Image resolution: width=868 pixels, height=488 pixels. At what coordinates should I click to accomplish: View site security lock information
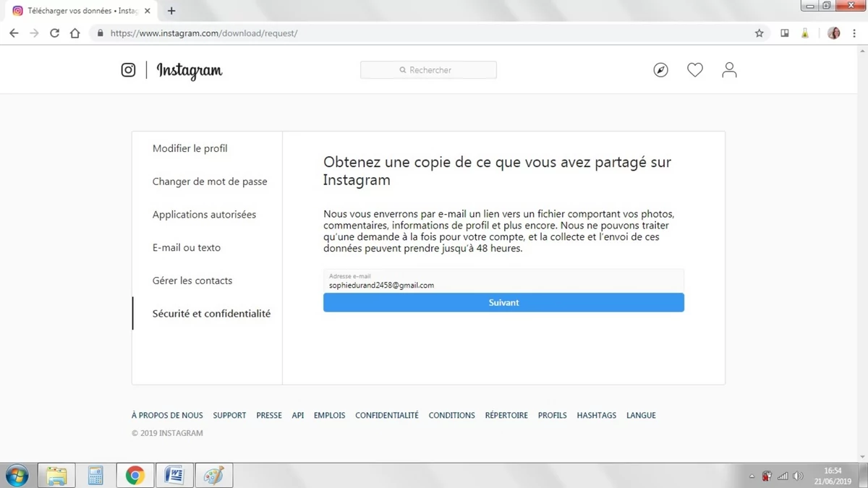tap(100, 33)
